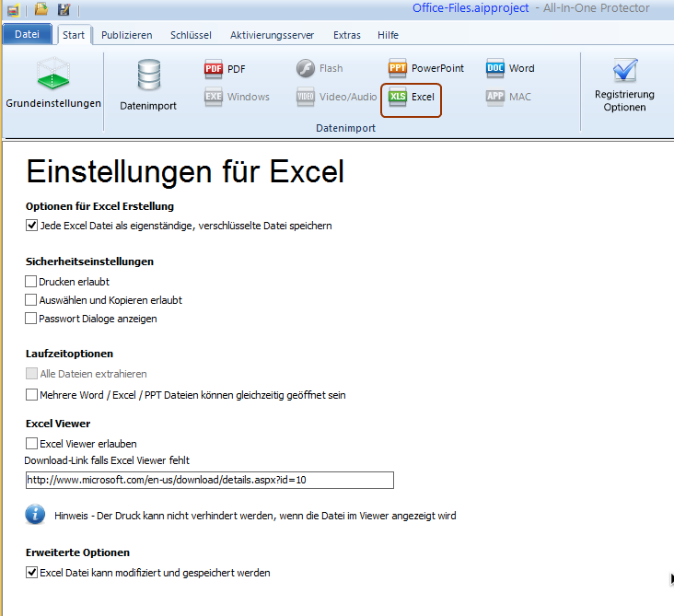Uncheck Excel Datei kann modifiziert option
674x616 pixels.
32,573
